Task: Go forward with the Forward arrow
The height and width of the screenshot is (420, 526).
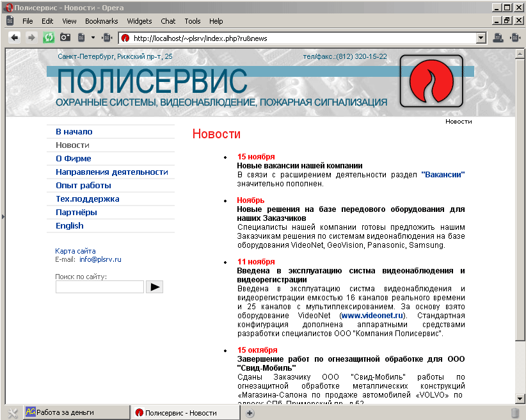Action: [31, 38]
